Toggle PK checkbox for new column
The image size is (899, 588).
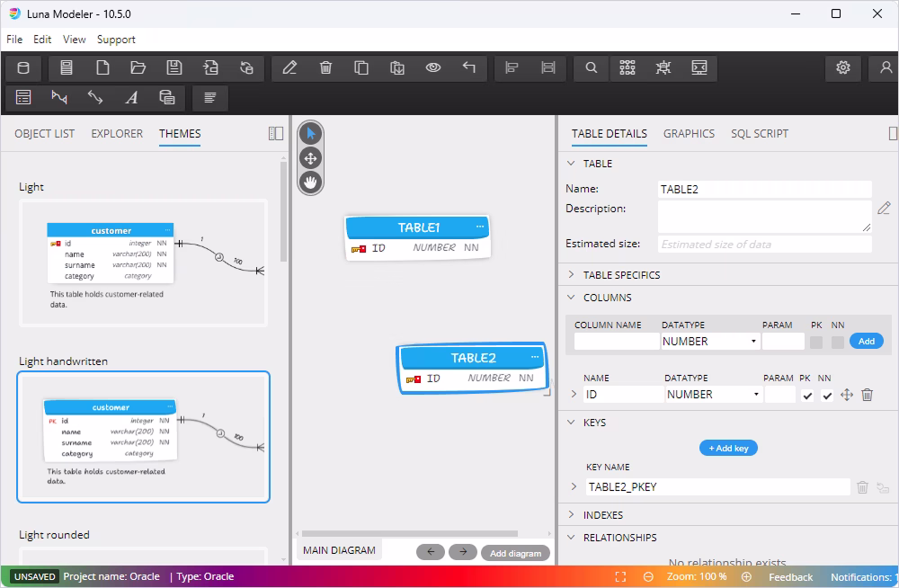click(816, 342)
